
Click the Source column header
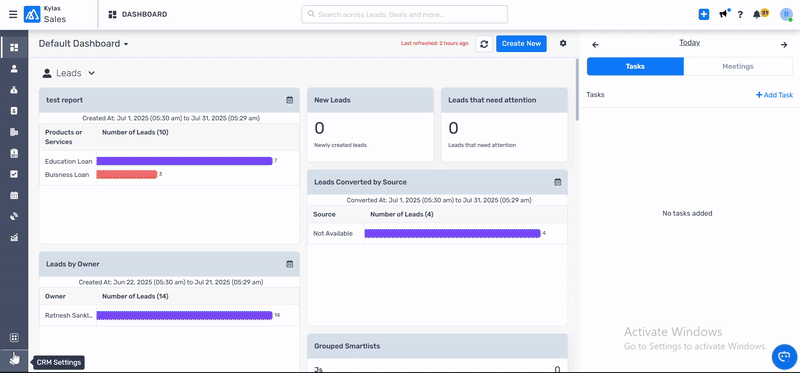(x=324, y=214)
